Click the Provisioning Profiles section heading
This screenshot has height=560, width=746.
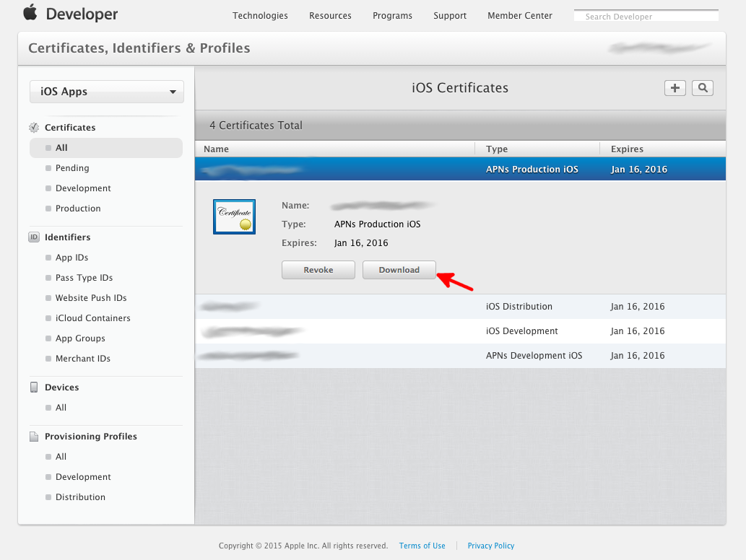[x=91, y=437]
